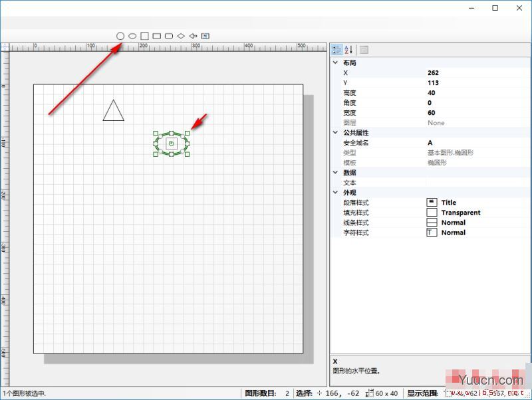532x400 pixels.
Task: Edit the 角度 value 0
Action: [x=477, y=103]
